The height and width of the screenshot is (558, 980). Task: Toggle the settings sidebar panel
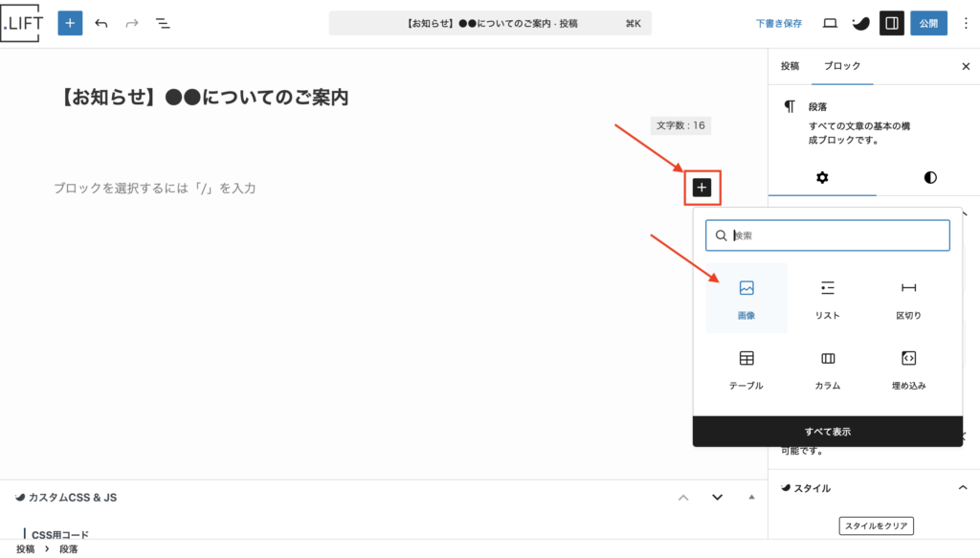[x=891, y=23]
